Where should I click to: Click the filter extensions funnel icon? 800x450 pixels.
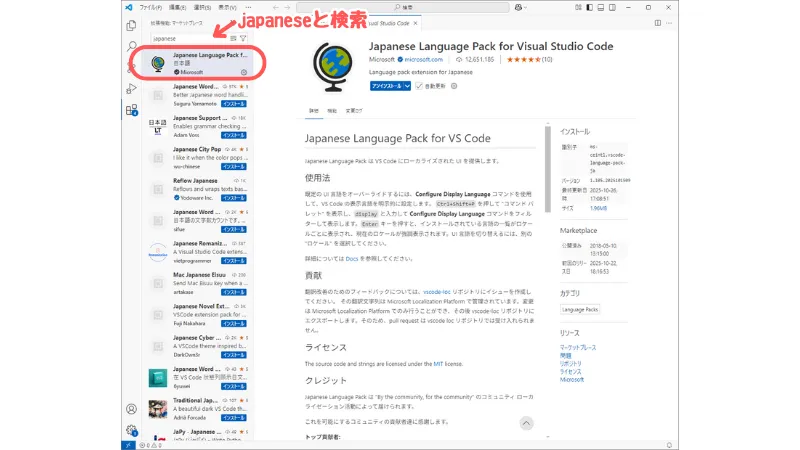click(x=243, y=38)
